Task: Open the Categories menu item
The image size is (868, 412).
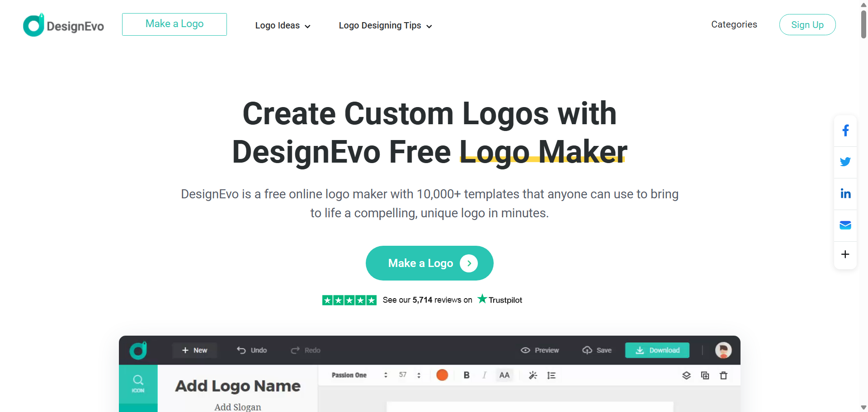Action: click(734, 24)
